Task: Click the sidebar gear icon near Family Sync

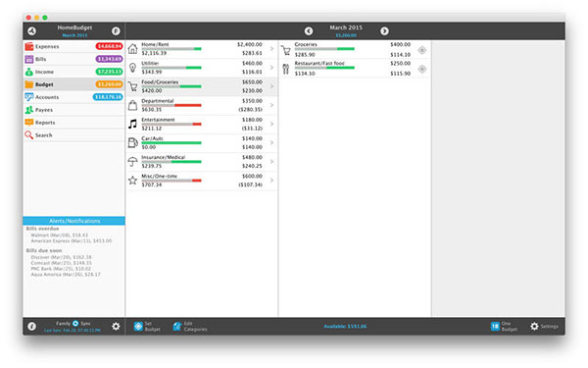Action: tap(116, 327)
